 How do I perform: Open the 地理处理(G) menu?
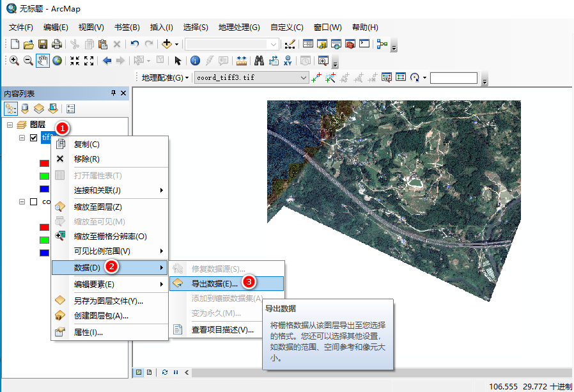tap(239, 27)
